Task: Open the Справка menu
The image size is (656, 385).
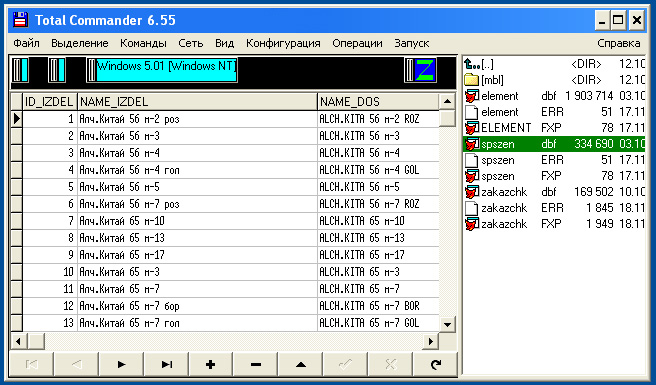Action: [x=618, y=43]
